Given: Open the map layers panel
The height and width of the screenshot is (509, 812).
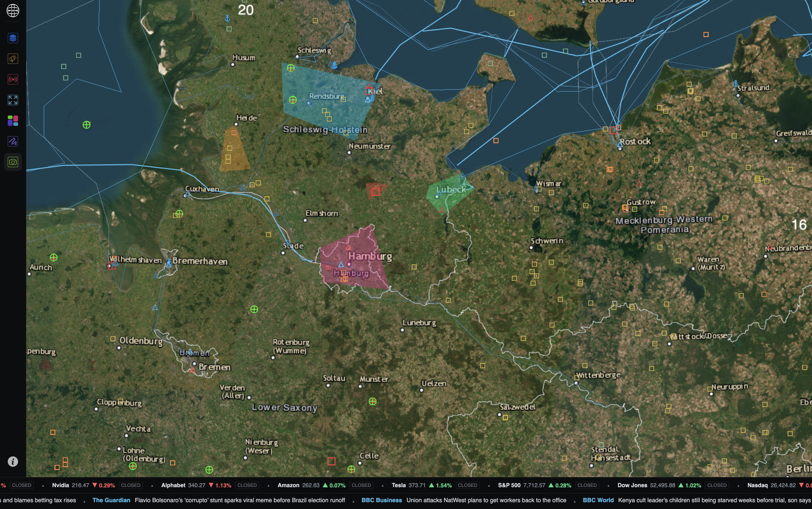Looking at the screenshot, I should 13,38.
